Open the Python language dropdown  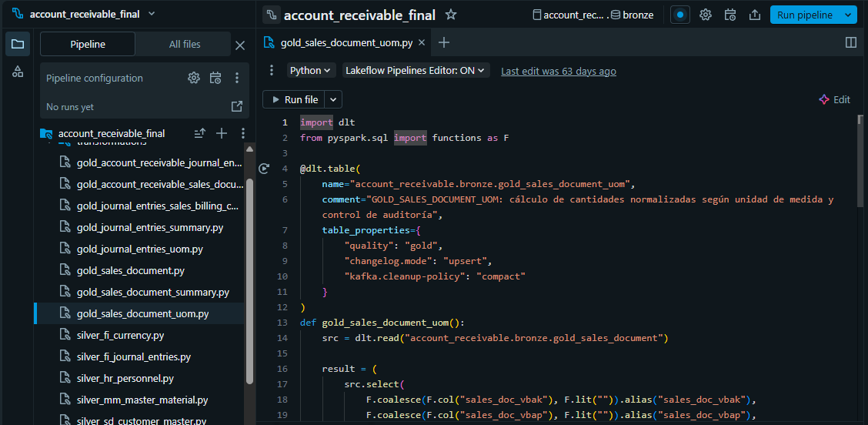pos(311,70)
